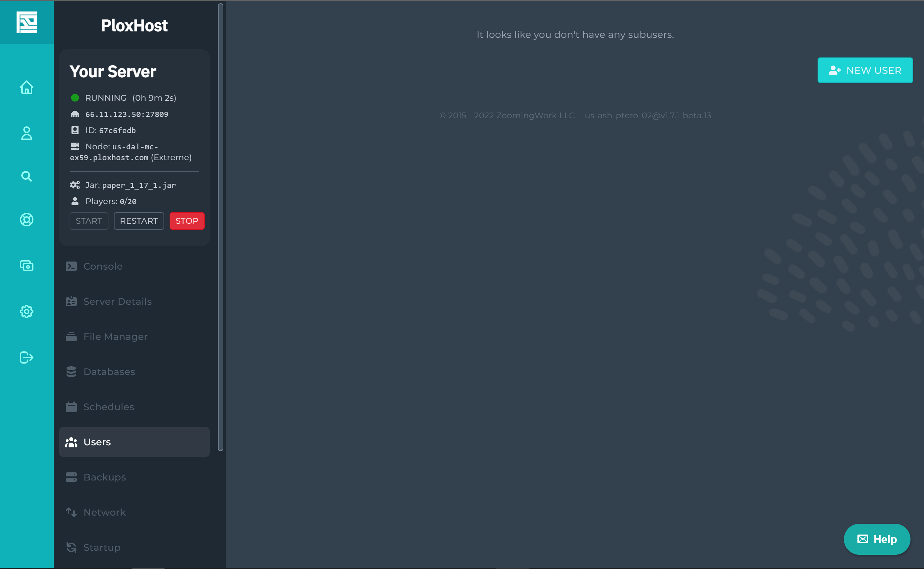Navigate to Databases section
Screen dimensions: 924x569
tap(109, 372)
